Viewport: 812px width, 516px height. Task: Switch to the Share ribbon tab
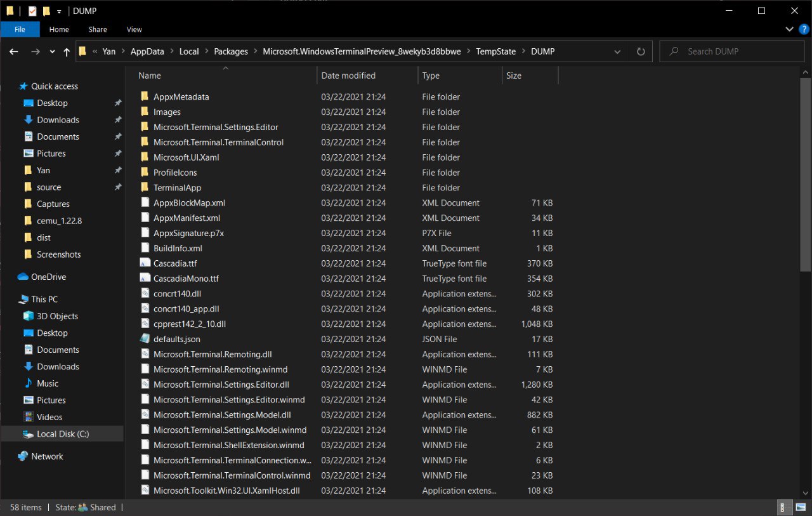[98, 29]
